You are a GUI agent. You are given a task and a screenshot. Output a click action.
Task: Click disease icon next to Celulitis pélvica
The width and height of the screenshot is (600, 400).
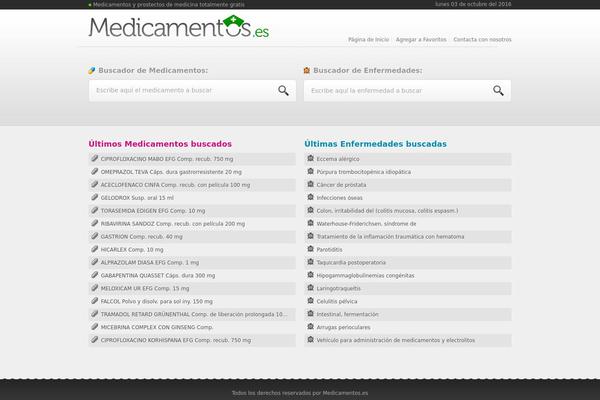[310, 301]
